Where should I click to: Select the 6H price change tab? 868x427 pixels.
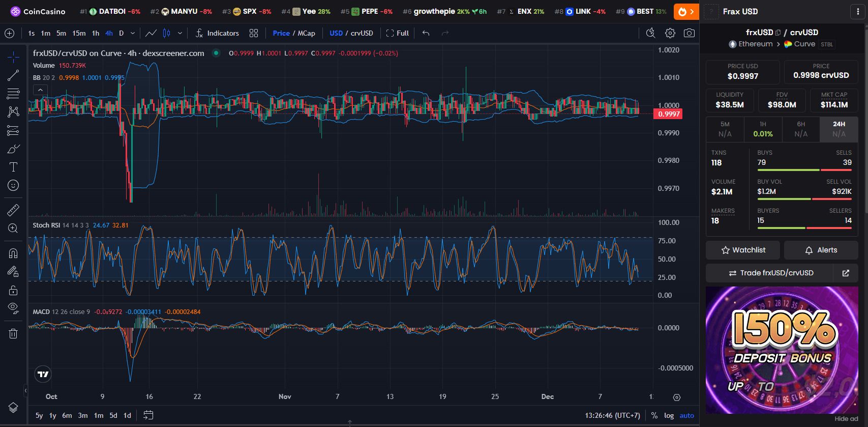tap(801, 129)
